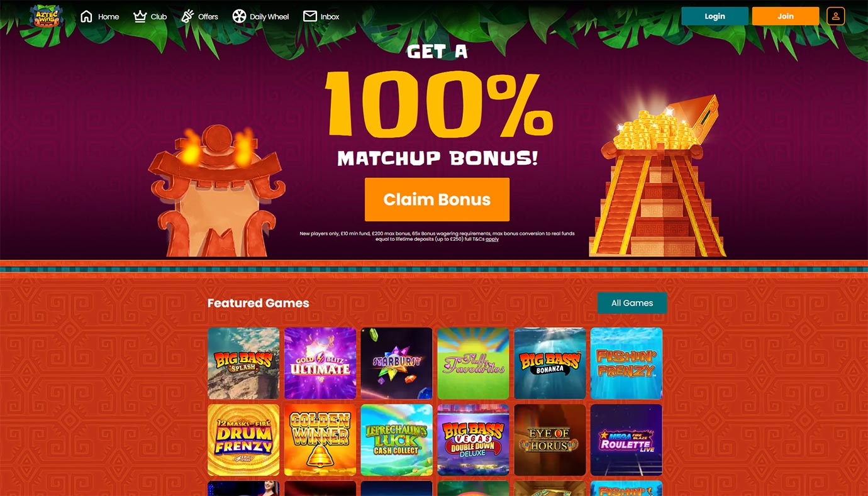Launch the Big Bass Splash game
868x496 pixels.
coord(243,363)
